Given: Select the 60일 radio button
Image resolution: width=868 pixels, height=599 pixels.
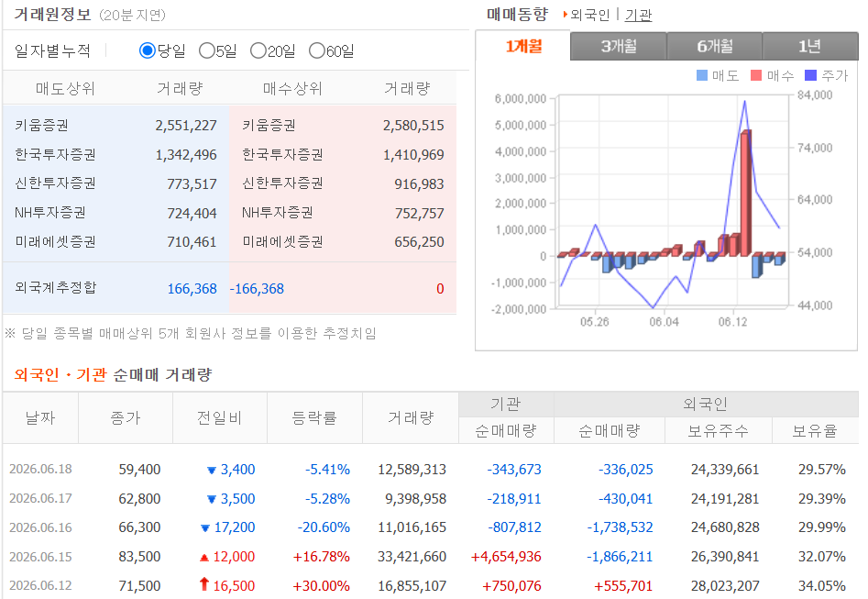Looking at the screenshot, I should click(316, 51).
